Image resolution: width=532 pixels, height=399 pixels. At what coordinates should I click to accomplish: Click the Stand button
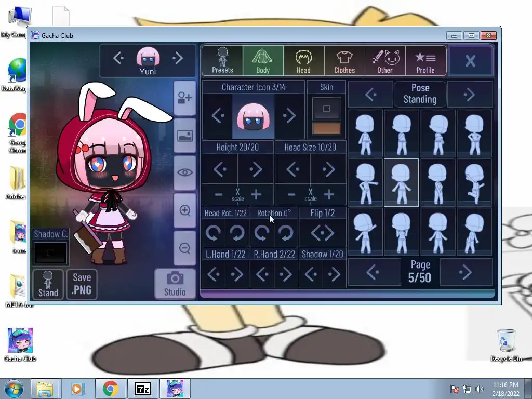48,284
